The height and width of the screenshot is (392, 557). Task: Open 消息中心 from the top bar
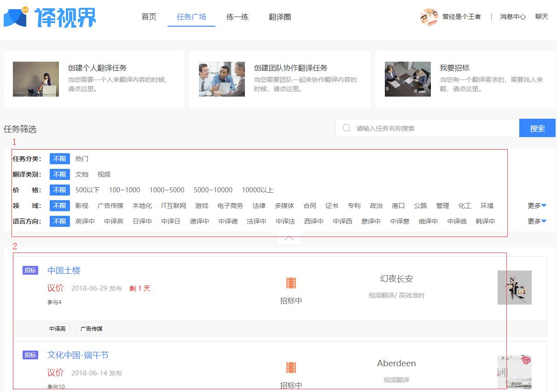pyautogui.click(x=512, y=17)
